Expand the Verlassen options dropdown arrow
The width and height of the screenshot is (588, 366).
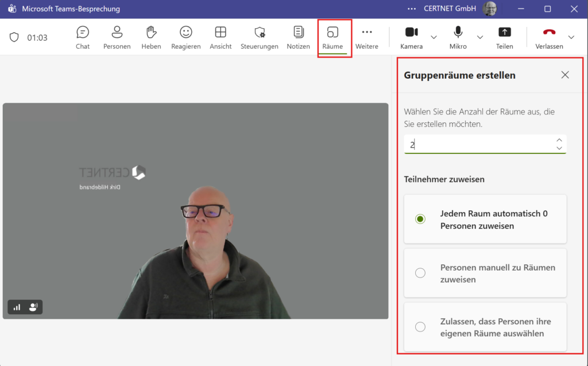571,37
